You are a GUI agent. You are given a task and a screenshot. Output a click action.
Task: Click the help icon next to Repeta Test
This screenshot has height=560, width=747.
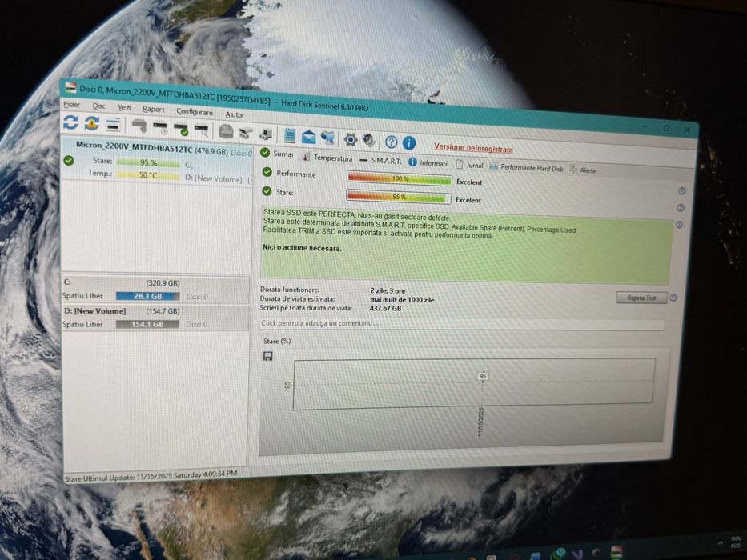click(673, 298)
